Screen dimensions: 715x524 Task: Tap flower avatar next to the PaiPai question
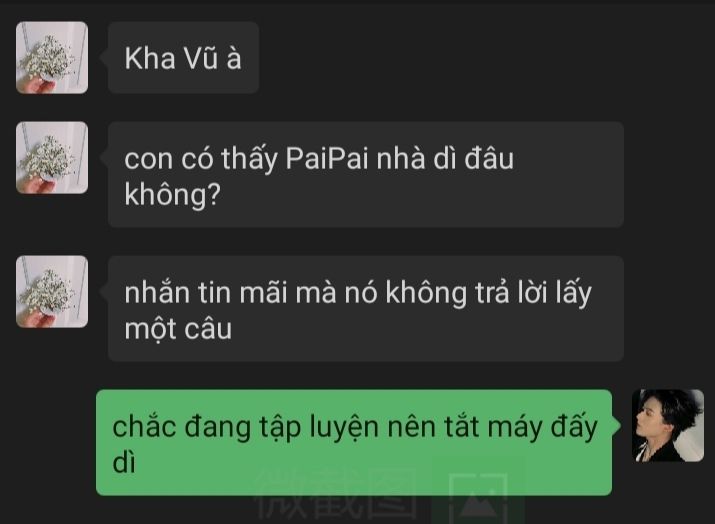click(x=52, y=157)
